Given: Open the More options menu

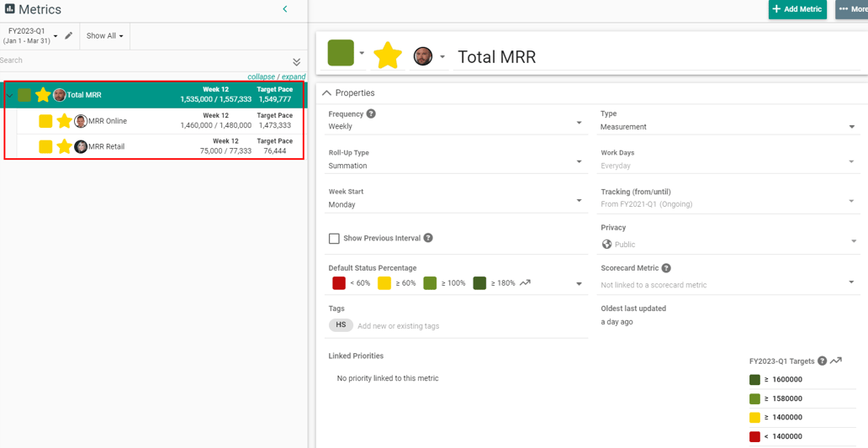Looking at the screenshot, I should pyautogui.click(x=851, y=9).
